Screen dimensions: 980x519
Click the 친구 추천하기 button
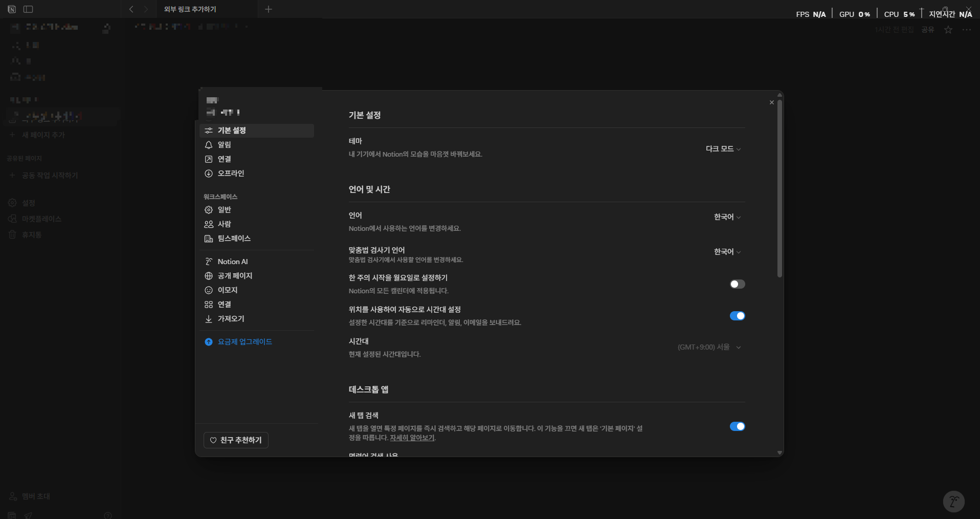pyautogui.click(x=236, y=440)
